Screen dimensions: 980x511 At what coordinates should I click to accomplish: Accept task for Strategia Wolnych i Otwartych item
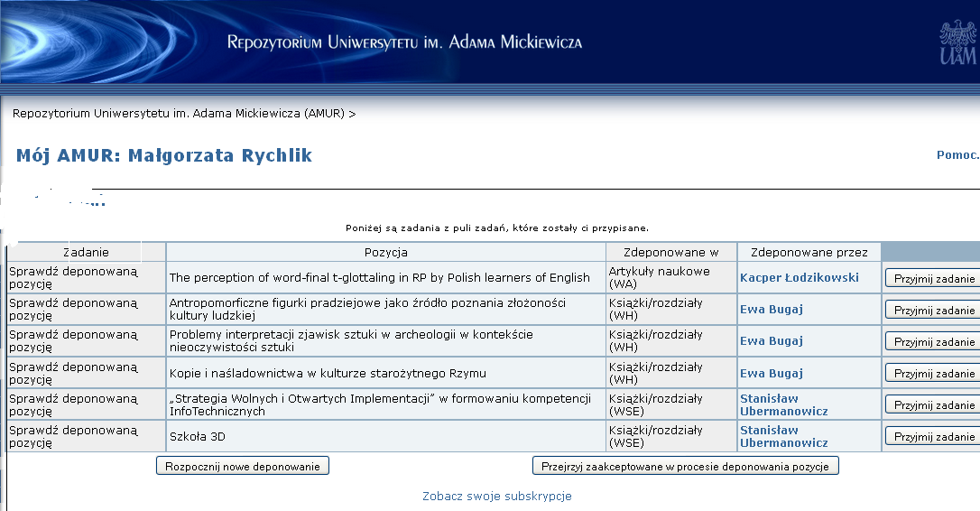coord(933,404)
